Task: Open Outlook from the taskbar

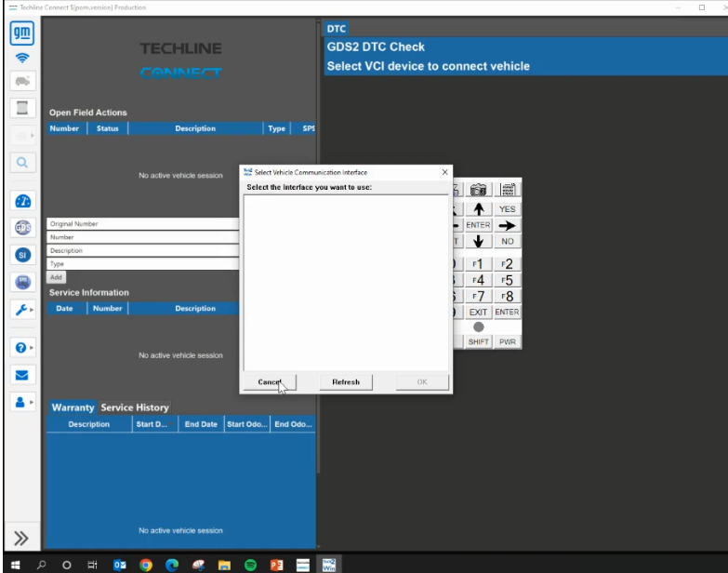Action: coord(120,565)
